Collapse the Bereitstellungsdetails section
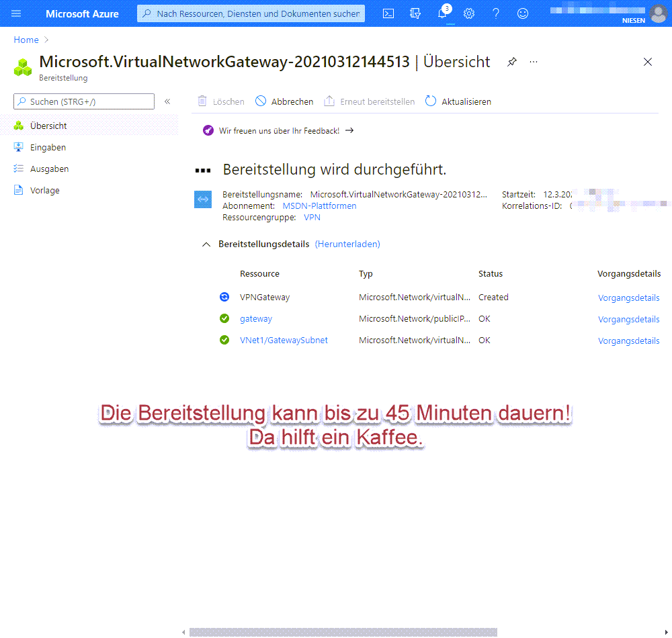The height and width of the screenshot is (638, 672). [206, 244]
